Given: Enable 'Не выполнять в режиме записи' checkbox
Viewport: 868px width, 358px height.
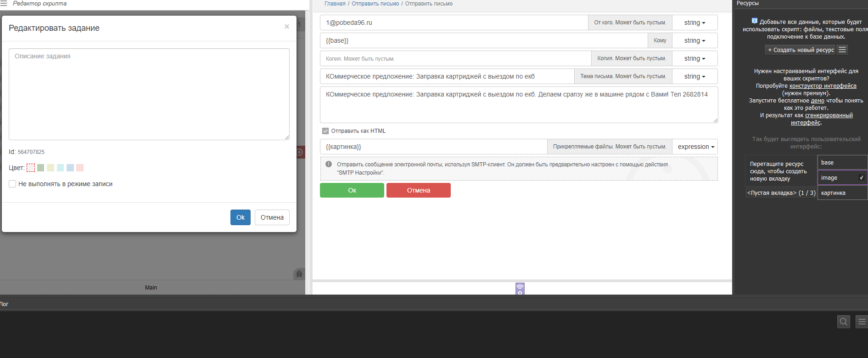Looking at the screenshot, I should click(12, 184).
